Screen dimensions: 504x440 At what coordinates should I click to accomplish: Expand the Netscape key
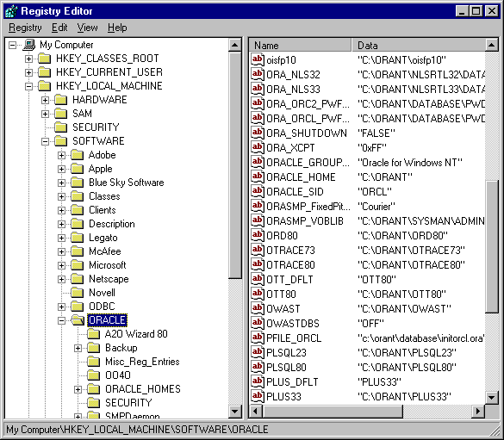61,279
